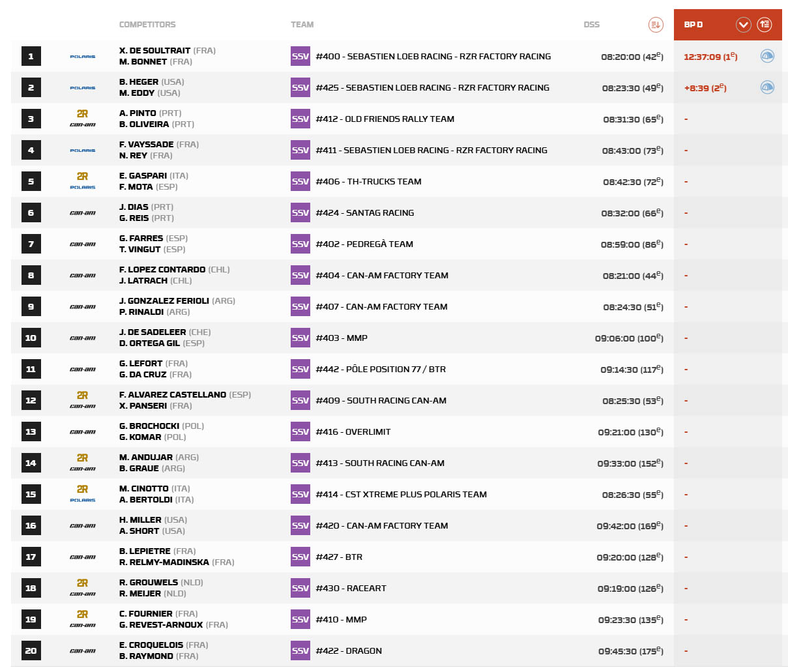
Task: Click SSV badge beside #416 Overlimit
Action: tap(300, 431)
